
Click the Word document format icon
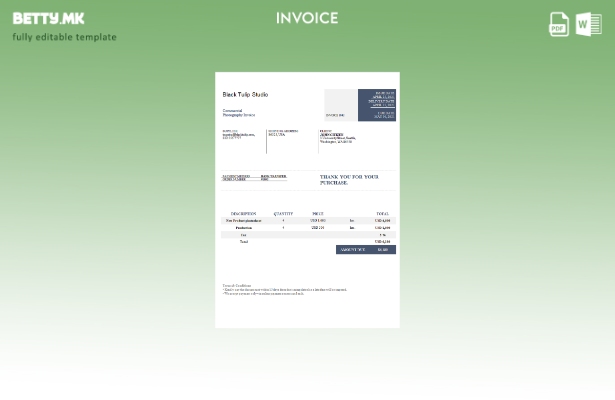point(589,23)
